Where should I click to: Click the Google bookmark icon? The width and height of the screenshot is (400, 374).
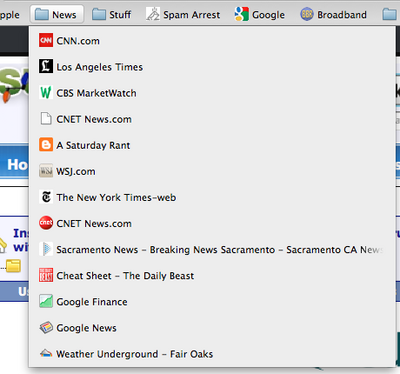[242, 14]
